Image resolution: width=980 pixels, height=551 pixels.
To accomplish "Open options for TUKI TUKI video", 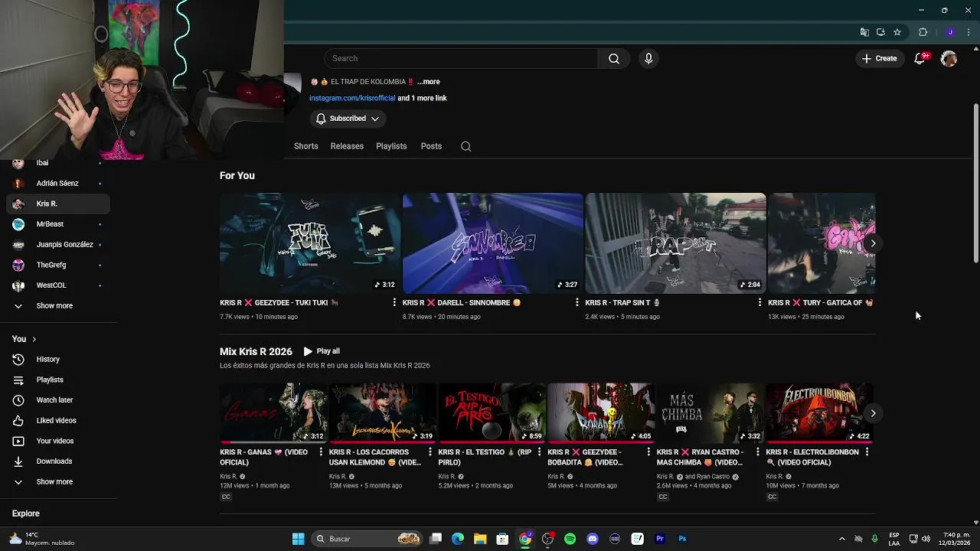I will [x=394, y=303].
